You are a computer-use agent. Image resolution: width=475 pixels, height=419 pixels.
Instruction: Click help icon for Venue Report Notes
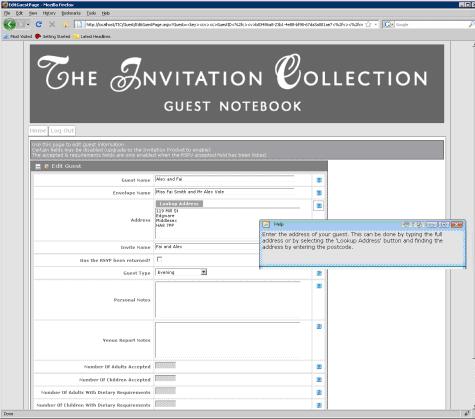[x=319, y=327]
